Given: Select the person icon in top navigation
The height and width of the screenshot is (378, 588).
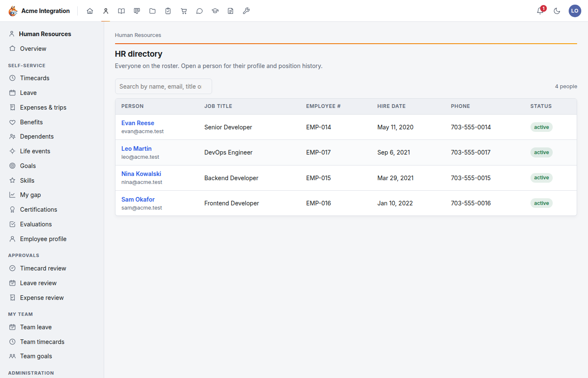Looking at the screenshot, I should pyautogui.click(x=106, y=11).
